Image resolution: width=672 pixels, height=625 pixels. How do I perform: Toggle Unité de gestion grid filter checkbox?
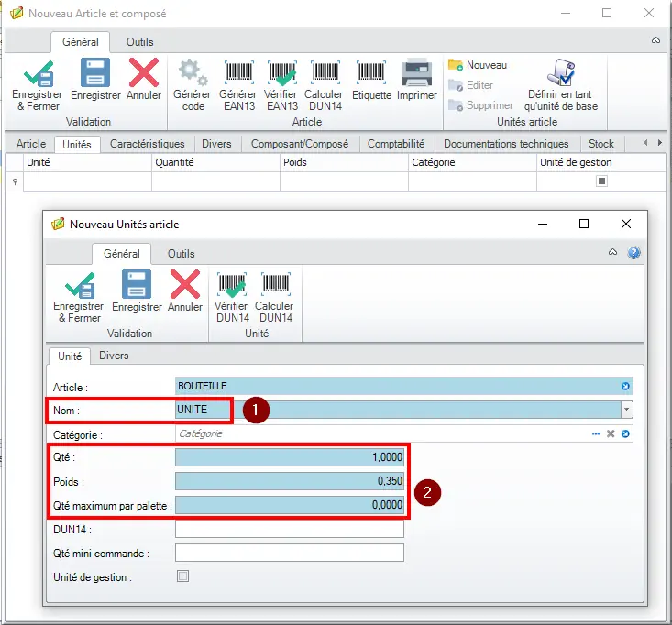pos(601,181)
